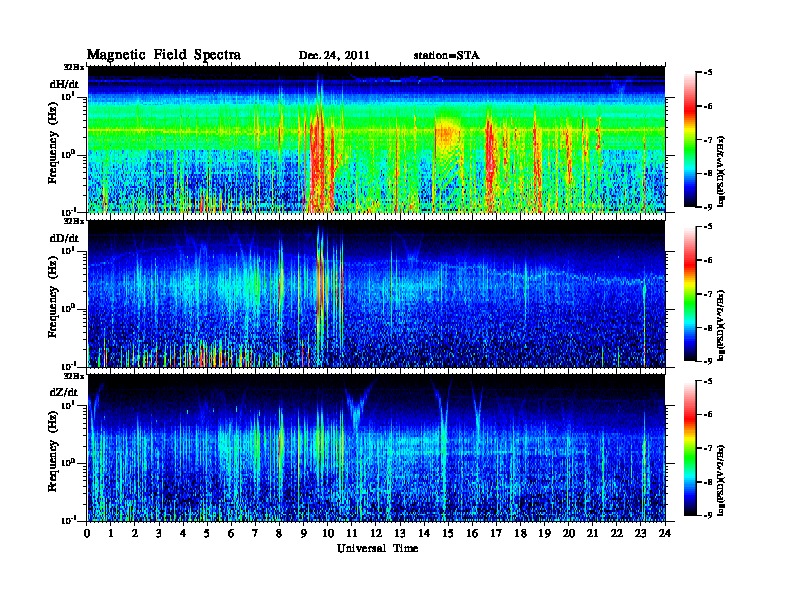Viewport: 792px width, 612px height.
Task: Click the dH/dt panel color scale bar
Action: tap(690, 140)
